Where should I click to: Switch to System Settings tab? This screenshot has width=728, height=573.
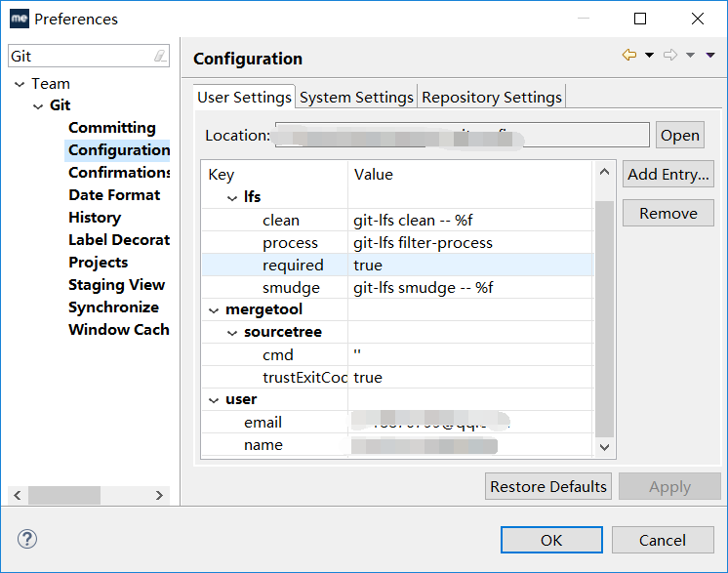tap(356, 97)
